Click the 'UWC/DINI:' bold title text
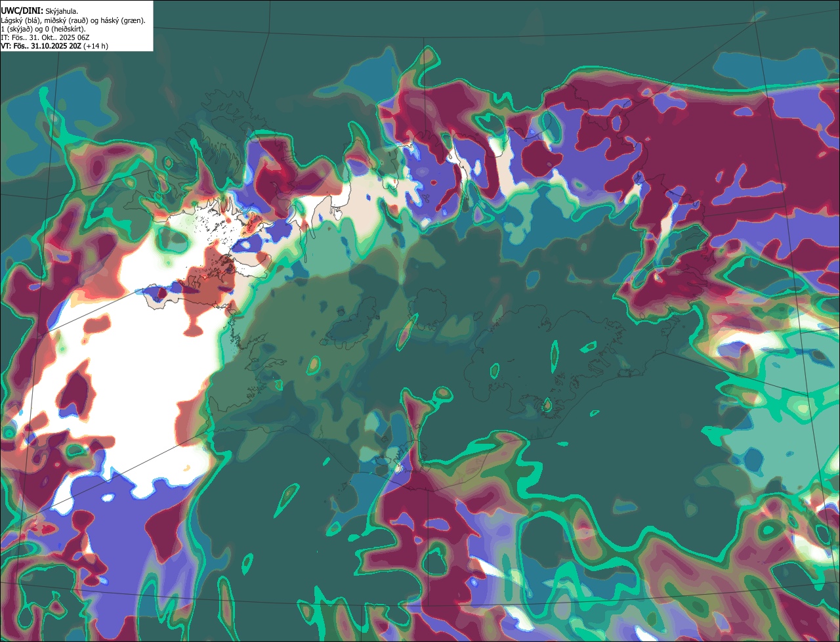Image resolution: width=840 pixels, height=642 pixels. (x=22, y=11)
